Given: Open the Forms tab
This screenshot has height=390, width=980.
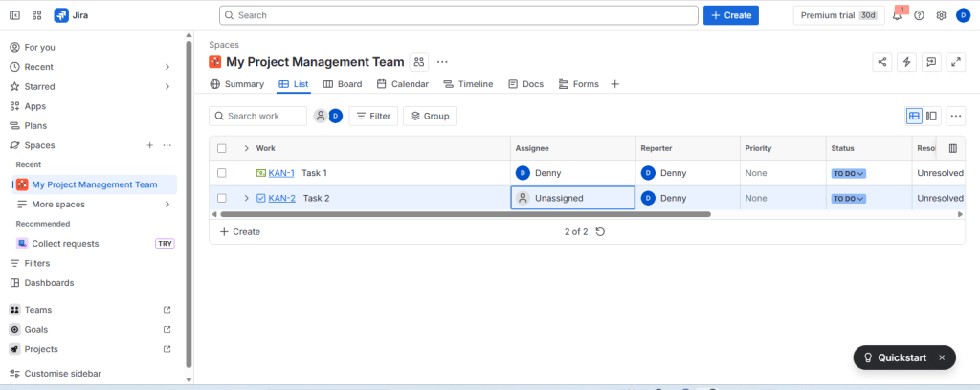Looking at the screenshot, I should (x=579, y=83).
